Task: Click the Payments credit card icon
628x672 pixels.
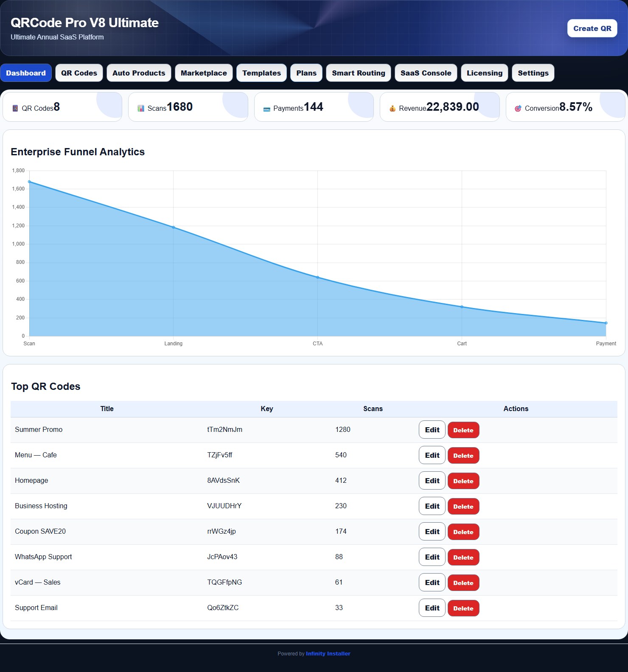Action: [x=267, y=109]
